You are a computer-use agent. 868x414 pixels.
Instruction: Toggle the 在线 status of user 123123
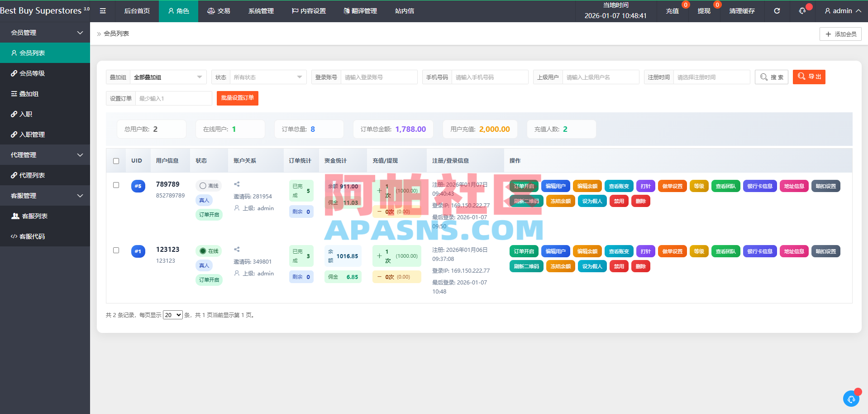(209, 251)
